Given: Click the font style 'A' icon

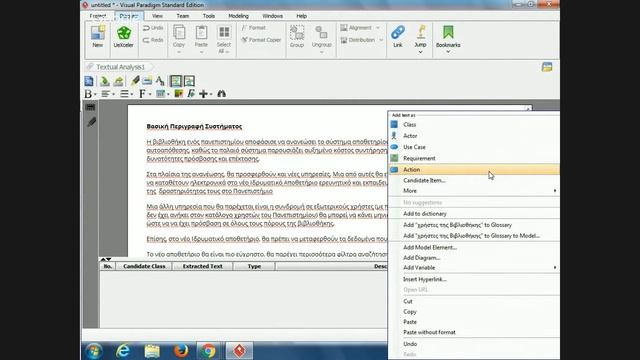Looking at the screenshot, I should tap(160, 81).
